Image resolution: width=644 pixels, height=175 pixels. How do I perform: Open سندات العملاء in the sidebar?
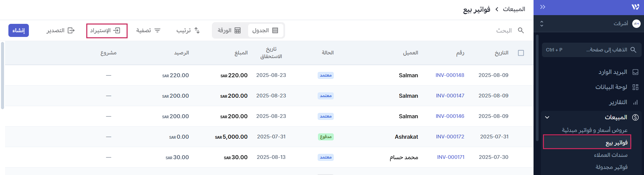[610, 155]
